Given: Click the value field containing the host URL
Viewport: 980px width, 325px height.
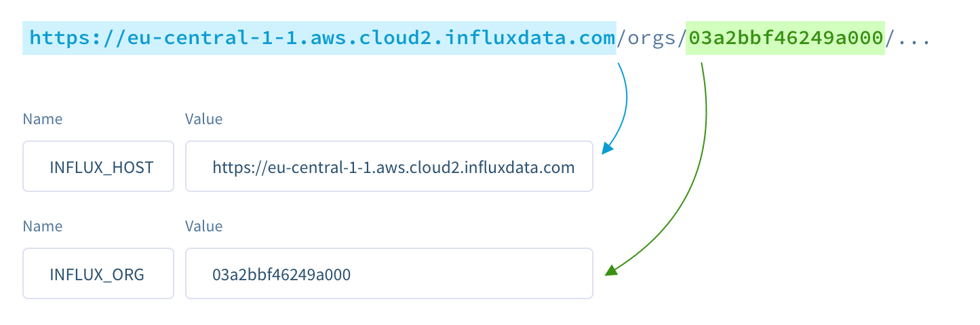Looking at the screenshot, I should 389,166.
